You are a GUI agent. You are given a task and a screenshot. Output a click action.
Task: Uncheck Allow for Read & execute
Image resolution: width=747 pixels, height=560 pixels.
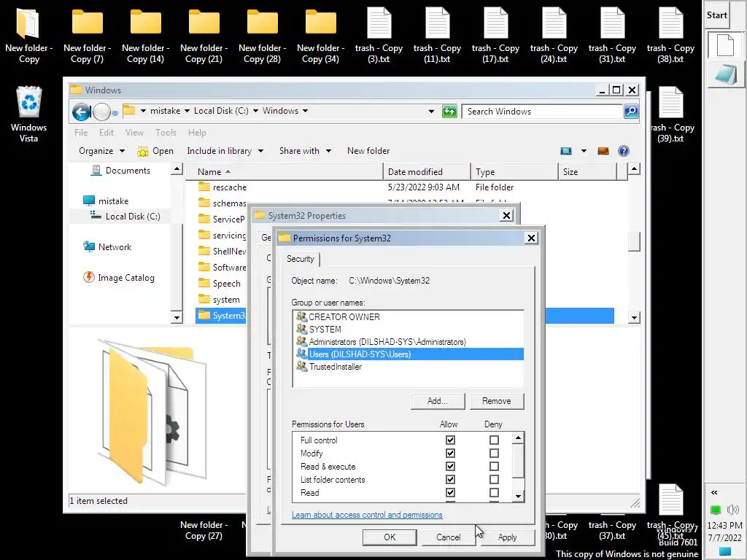point(450,466)
